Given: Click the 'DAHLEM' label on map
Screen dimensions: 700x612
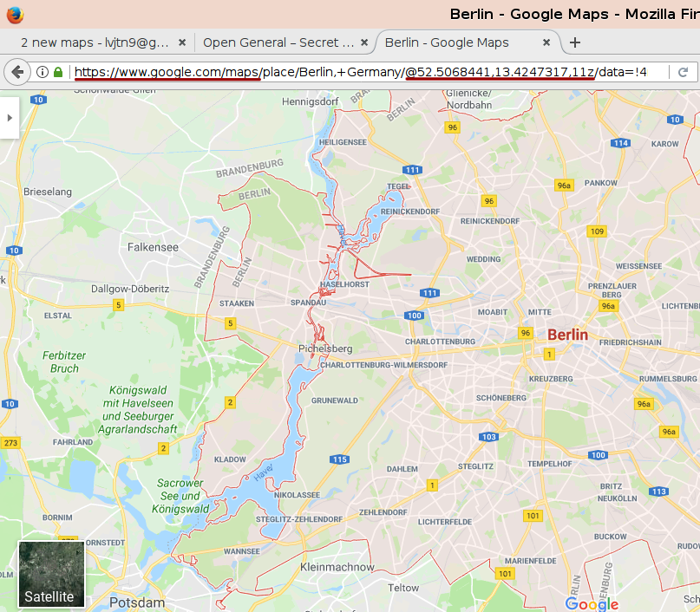Looking at the screenshot, I should [x=402, y=469].
